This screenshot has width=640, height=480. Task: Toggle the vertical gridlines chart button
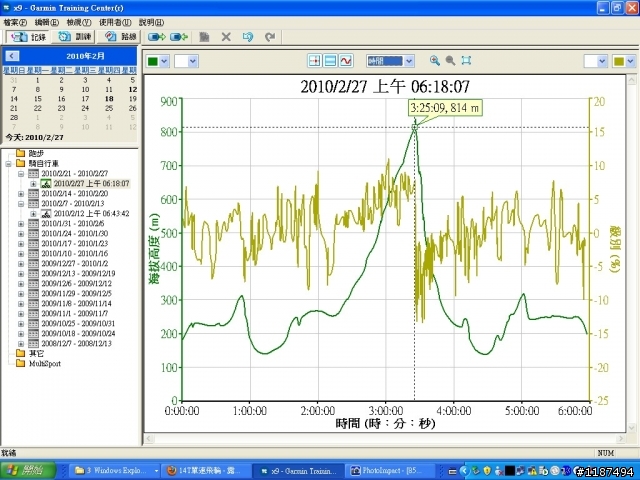[315, 61]
